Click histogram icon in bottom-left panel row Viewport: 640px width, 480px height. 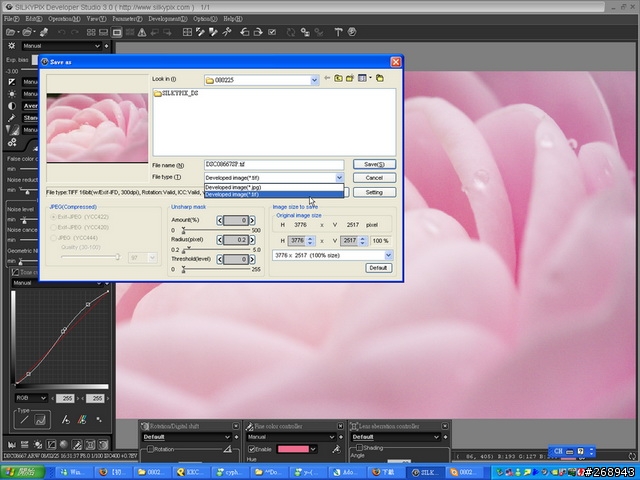click(12, 444)
